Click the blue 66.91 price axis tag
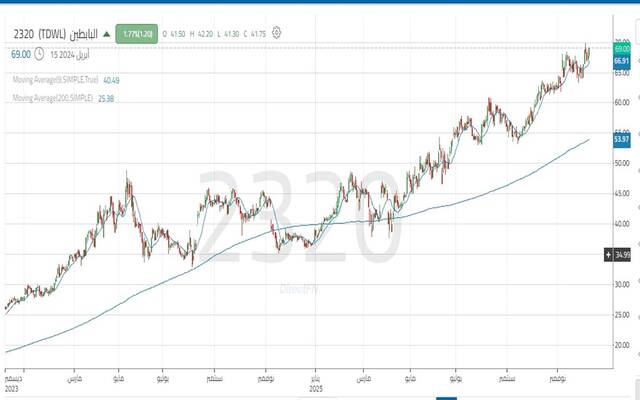 [621, 61]
